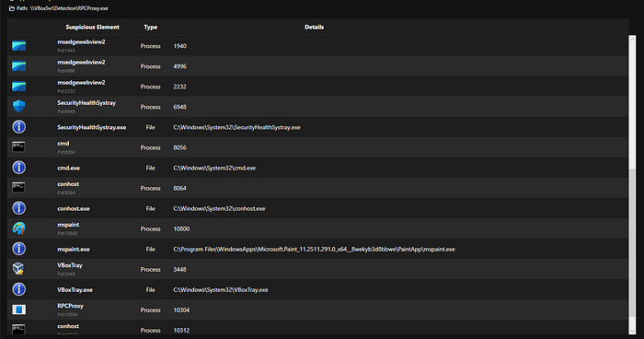Click details value 10312
The image size is (644, 339).
[181, 331]
